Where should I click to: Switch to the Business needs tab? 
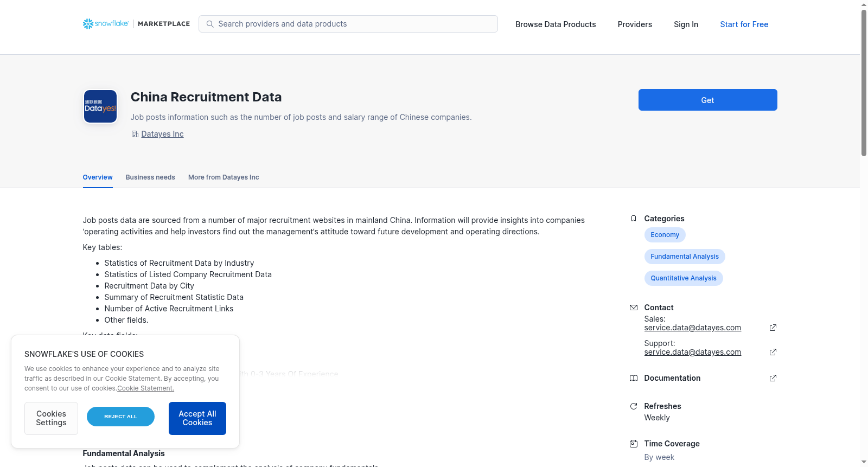click(150, 177)
